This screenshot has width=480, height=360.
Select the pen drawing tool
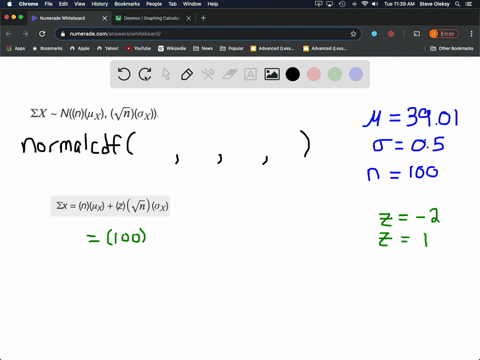click(187, 74)
